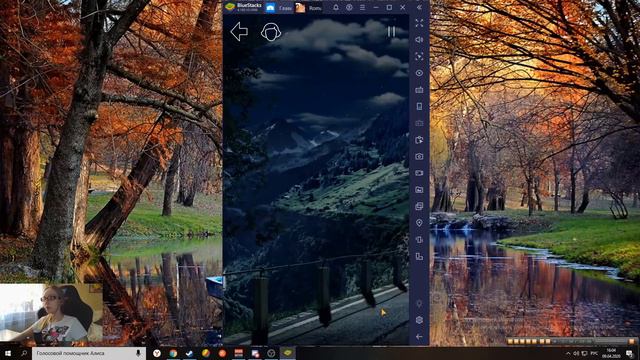
Task: Open the media folder icon in BlueStacks sidebar
Action: (419, 190)
